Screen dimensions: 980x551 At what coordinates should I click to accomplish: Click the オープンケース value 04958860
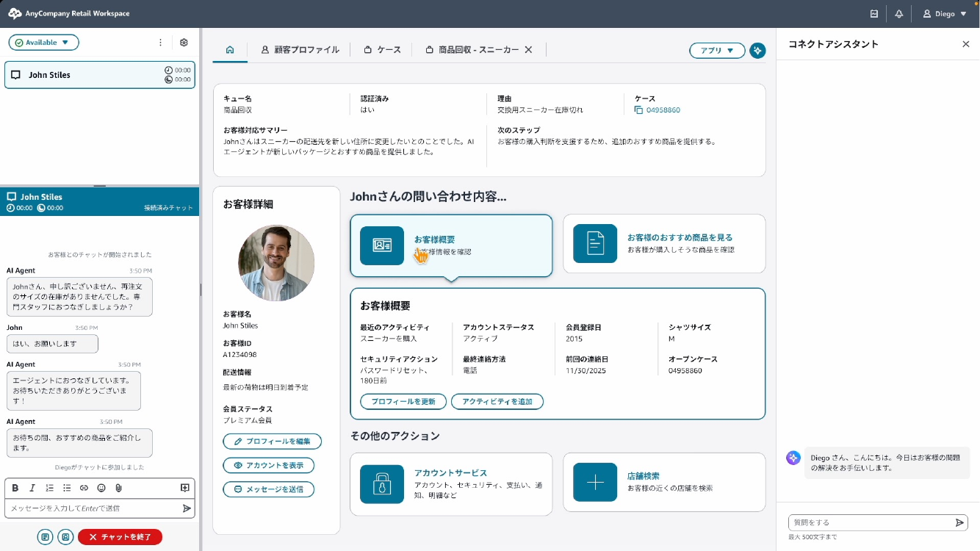click(685, 371)
